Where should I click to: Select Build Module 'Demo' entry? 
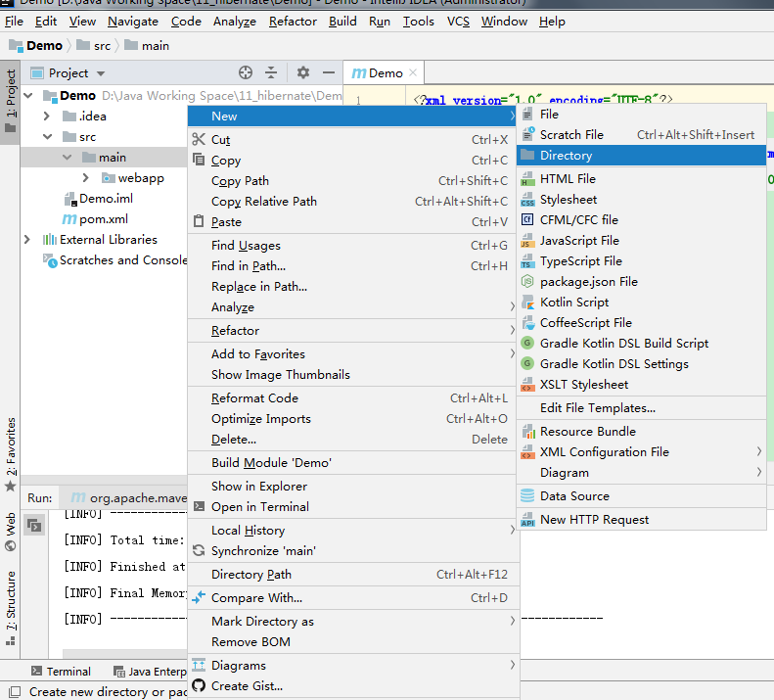[x=353, y=462]
